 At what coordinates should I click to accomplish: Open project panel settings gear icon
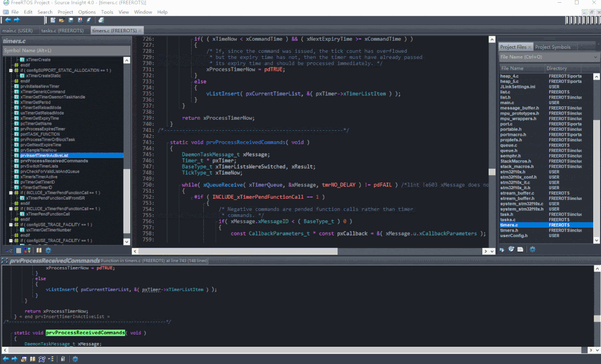[x=532, y=249]
